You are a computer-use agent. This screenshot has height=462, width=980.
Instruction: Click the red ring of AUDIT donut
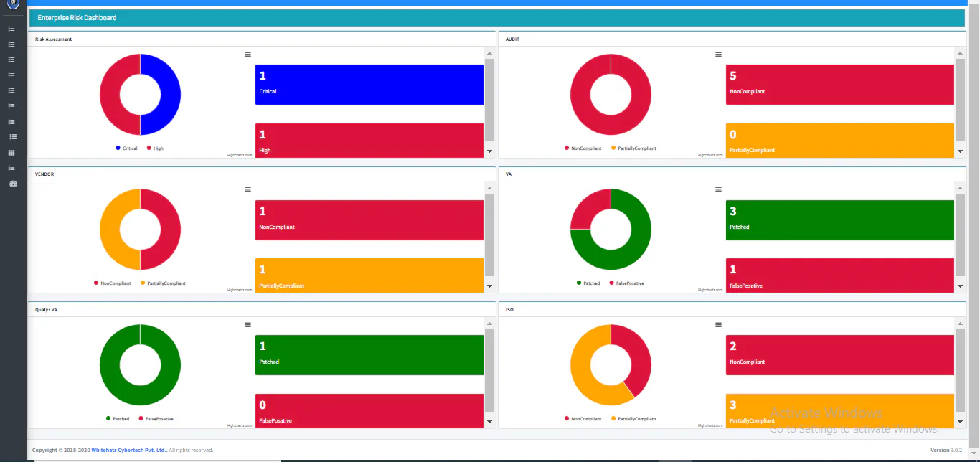(611, 125)
